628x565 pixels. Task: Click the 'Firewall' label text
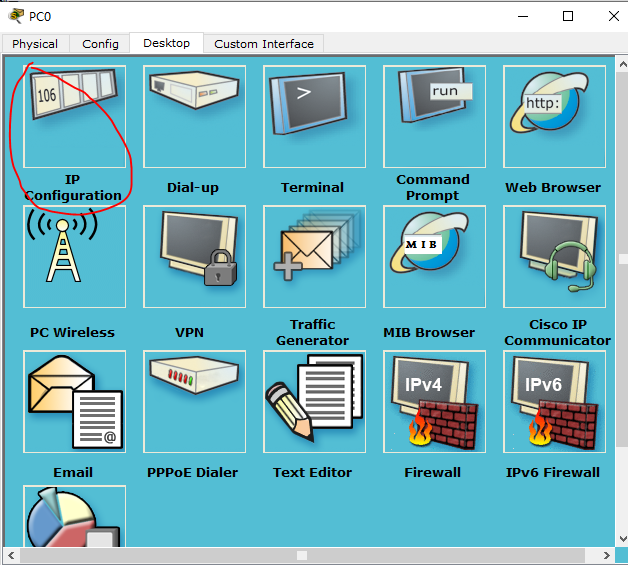coord(433,473)
